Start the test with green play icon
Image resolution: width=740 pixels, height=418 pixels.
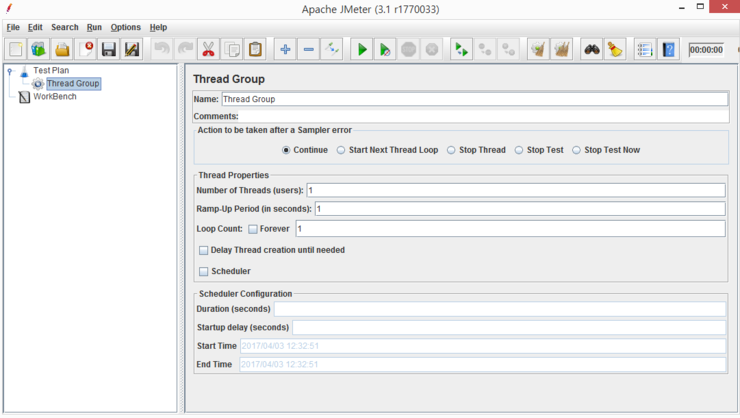tap(362, 49)
